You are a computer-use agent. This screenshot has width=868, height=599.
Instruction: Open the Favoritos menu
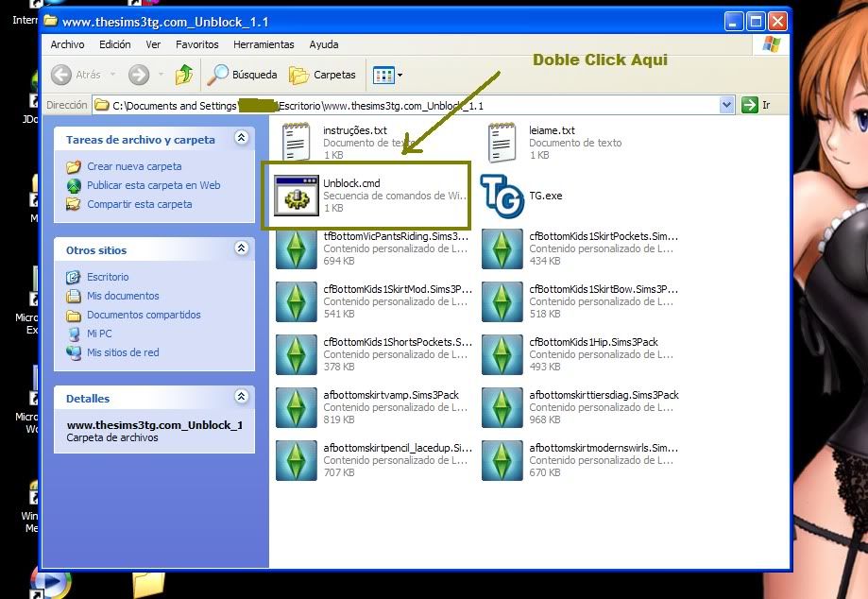click(197, 44)
